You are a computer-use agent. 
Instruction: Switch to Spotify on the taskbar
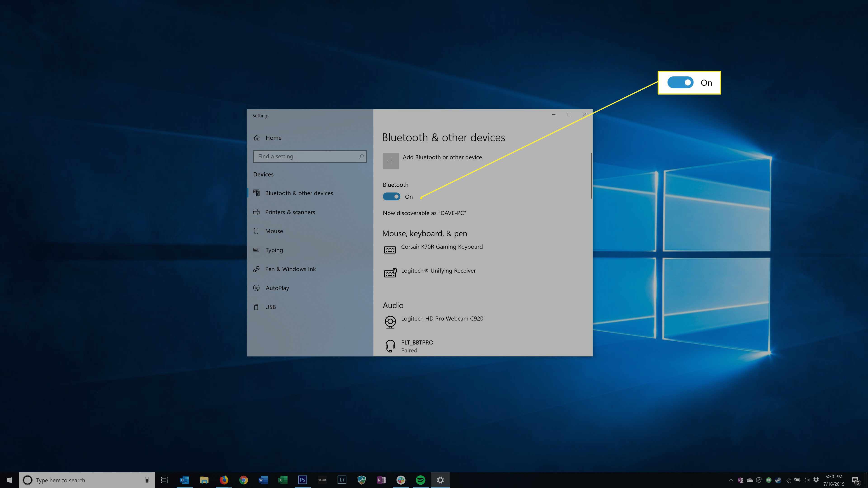420,480
